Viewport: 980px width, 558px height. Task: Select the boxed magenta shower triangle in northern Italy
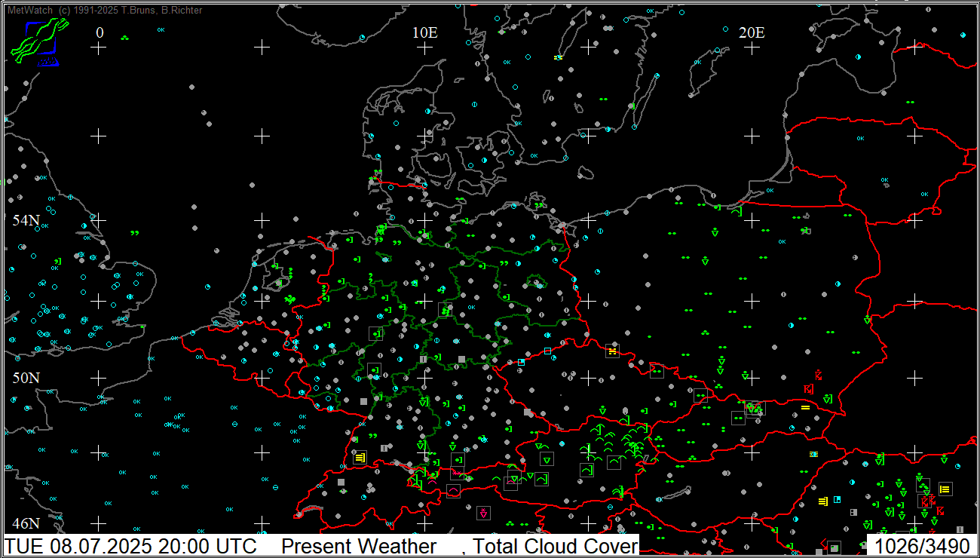point(483,513)
